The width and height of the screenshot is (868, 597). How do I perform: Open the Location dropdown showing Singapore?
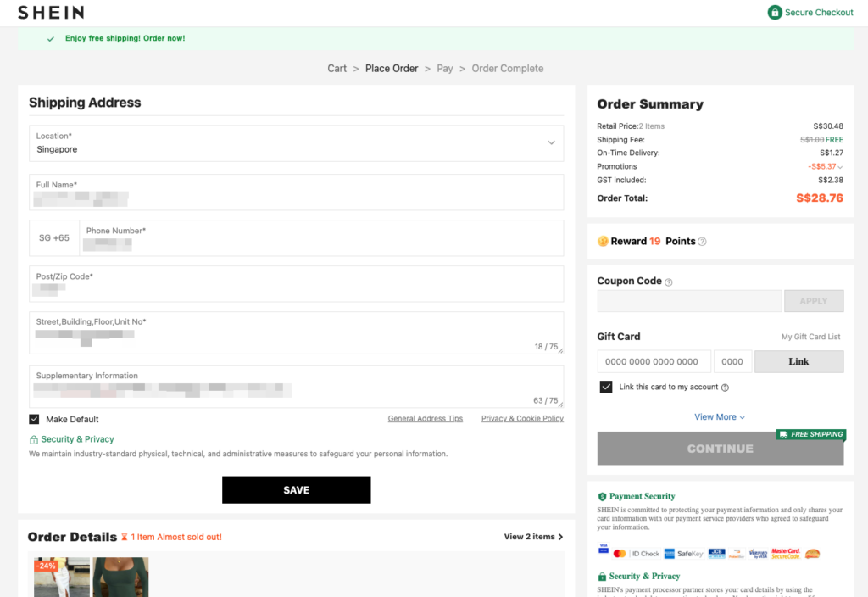[296, 143]
